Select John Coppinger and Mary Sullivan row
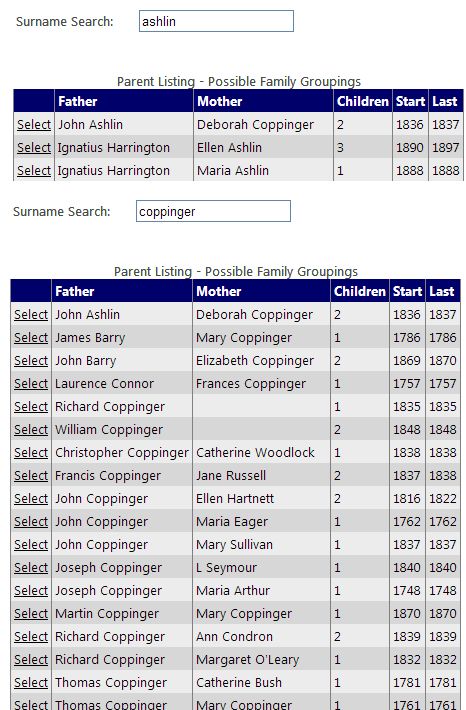 click(31, 545)
